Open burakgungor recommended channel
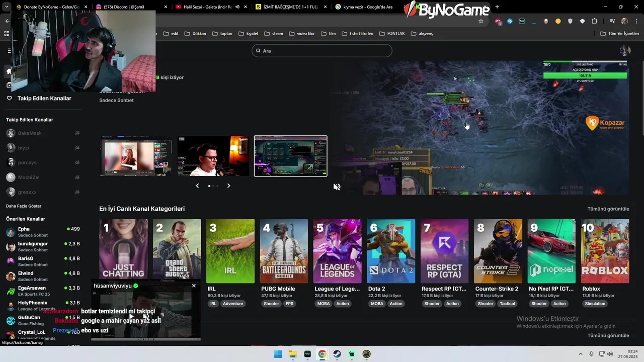 (43, 246)
